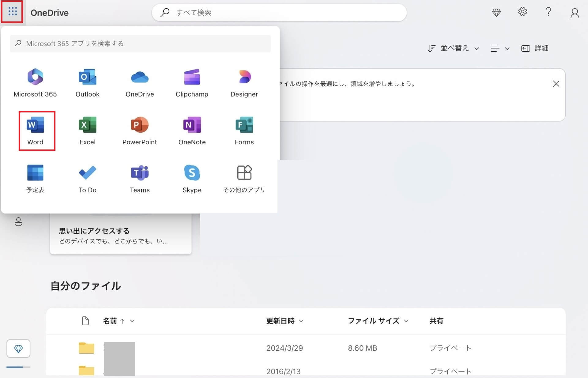The image size is (588, 378).
Task: Launch To Do app
Action: coord(88,179)
